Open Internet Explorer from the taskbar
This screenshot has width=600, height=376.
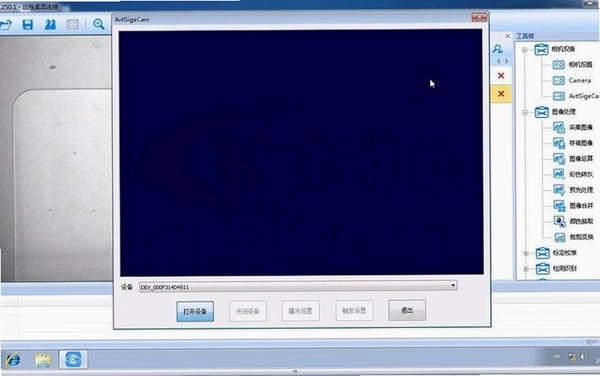coord(13,360)
